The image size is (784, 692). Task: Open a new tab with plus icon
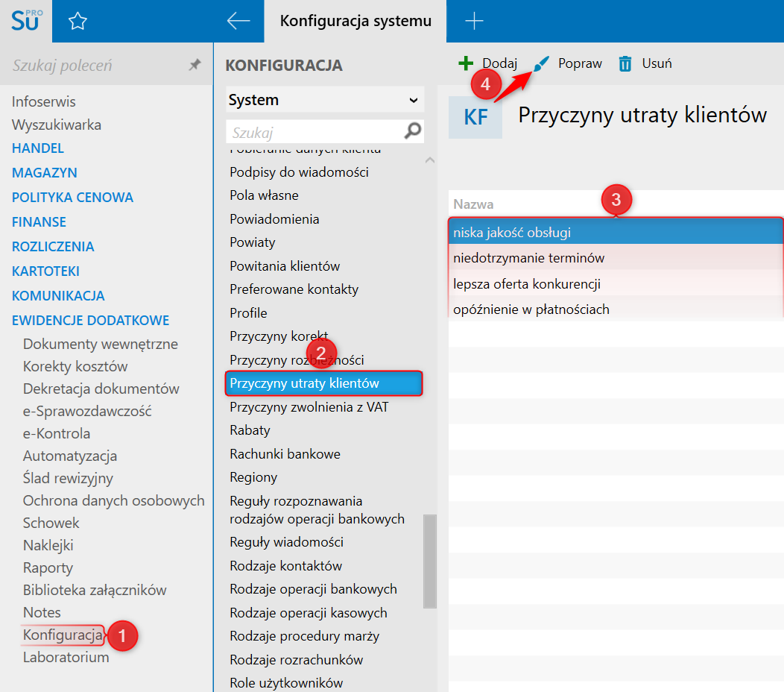[x=473, y=21]
